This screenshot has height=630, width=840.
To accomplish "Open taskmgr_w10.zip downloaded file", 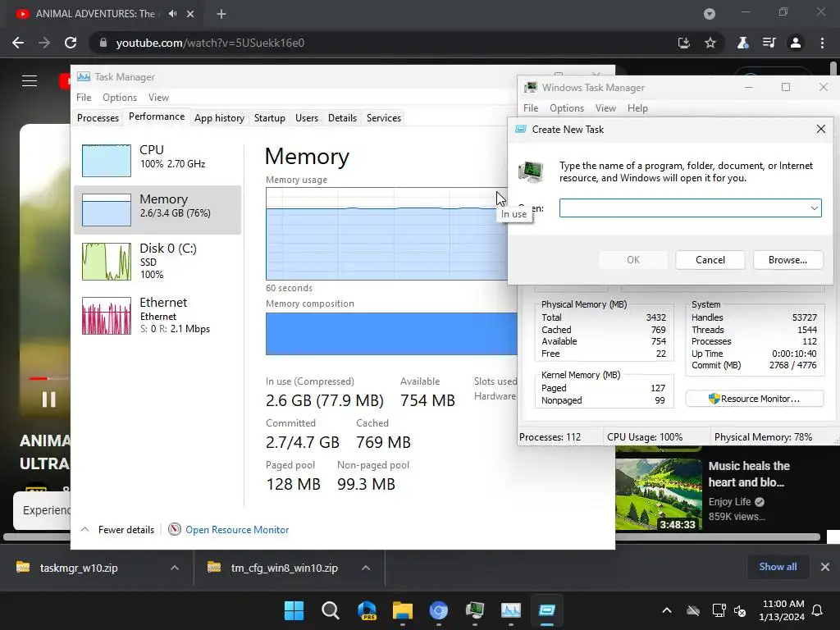I will [x=78, y=568].
